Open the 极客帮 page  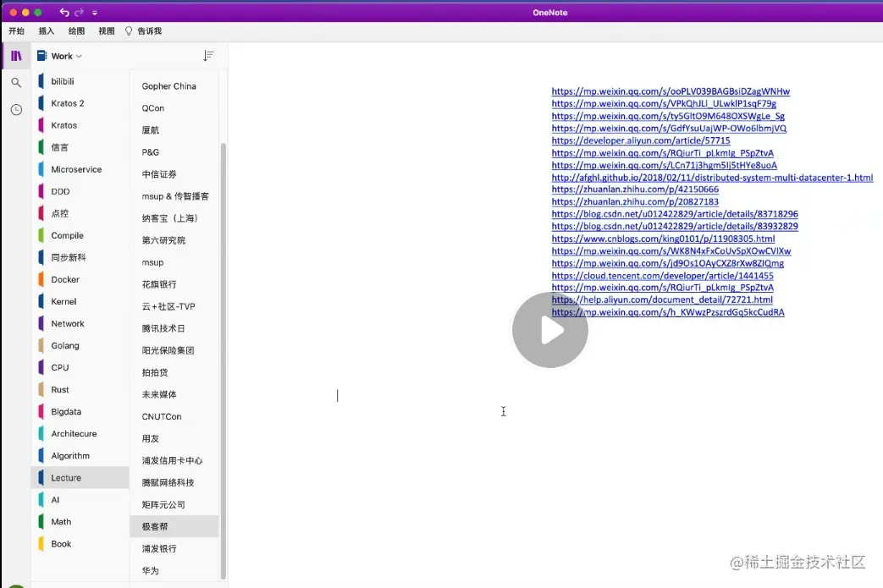pos(174,527)
